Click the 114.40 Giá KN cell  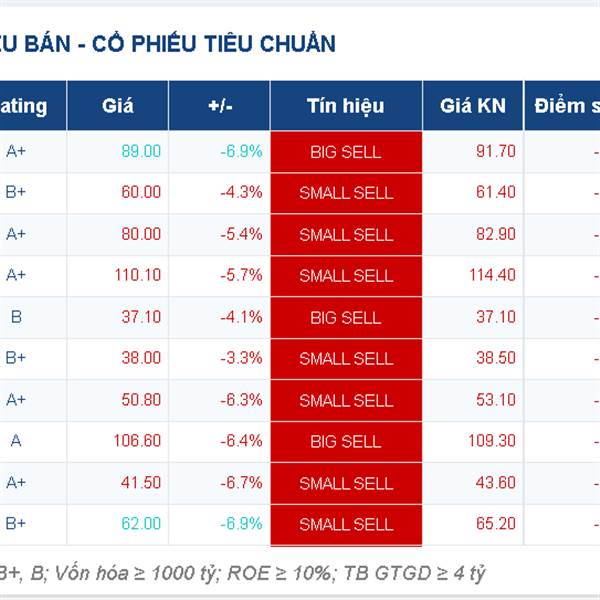[492, 275]
